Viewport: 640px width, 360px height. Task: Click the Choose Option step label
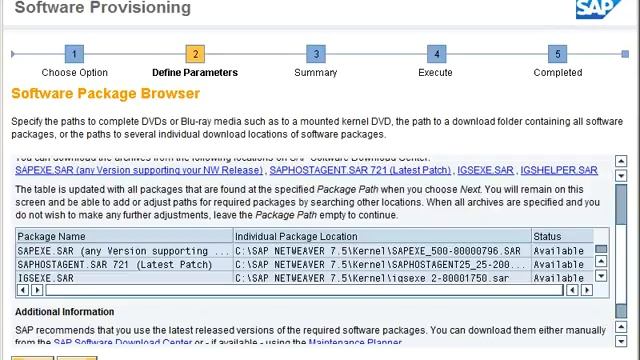click(x=75, y=73)
